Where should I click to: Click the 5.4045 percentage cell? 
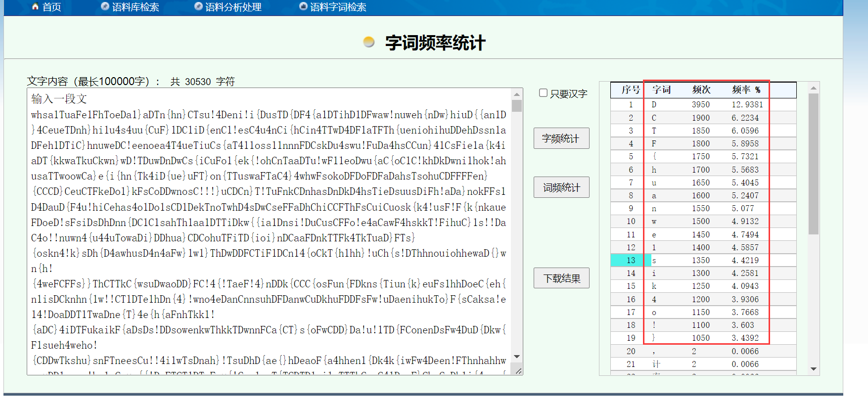click(x=745, y=182)
